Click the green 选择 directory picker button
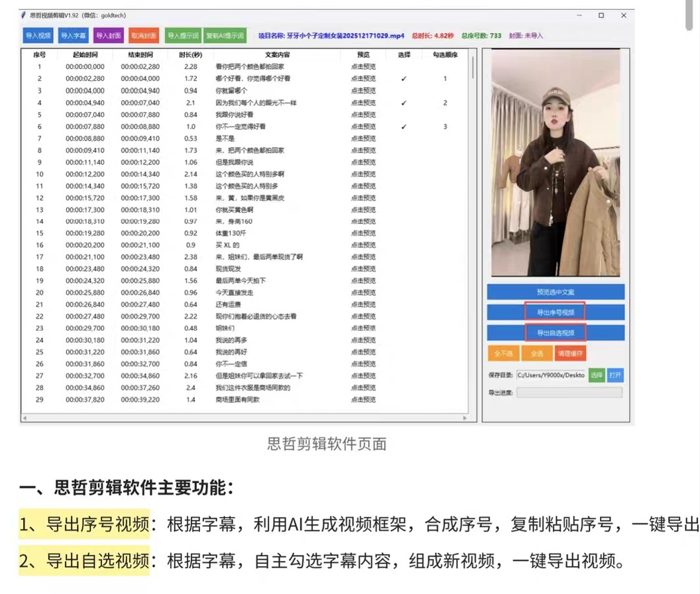This screenshot has width=700, height=594. [596, 375]
